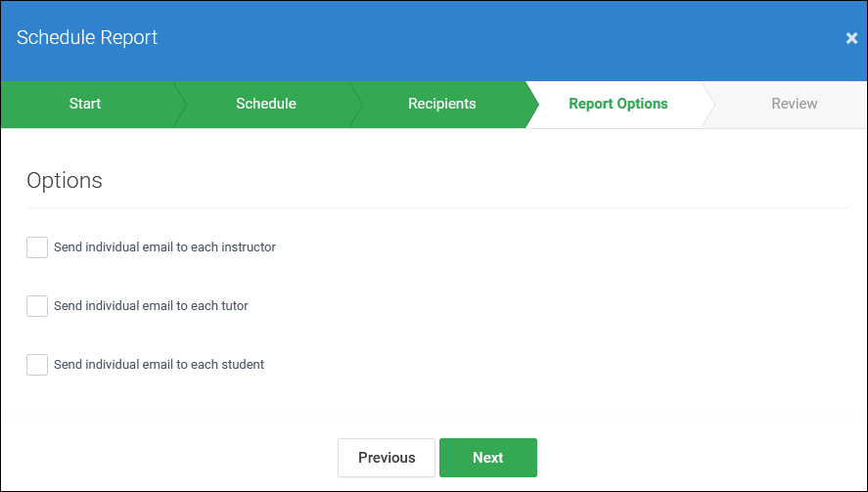Click the green arrow tip after Recipients

tap(532, 105)
